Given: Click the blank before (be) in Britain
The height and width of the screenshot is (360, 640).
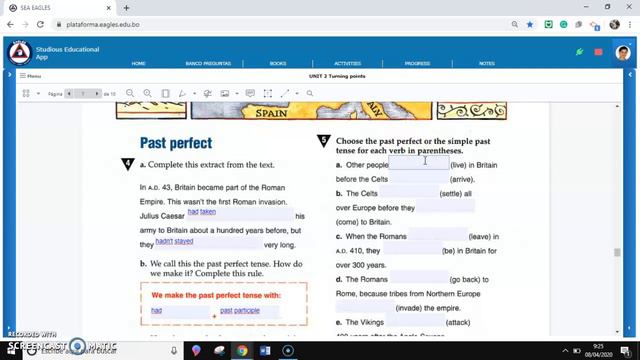Looking at the screenshot, I should click(412, 249).
